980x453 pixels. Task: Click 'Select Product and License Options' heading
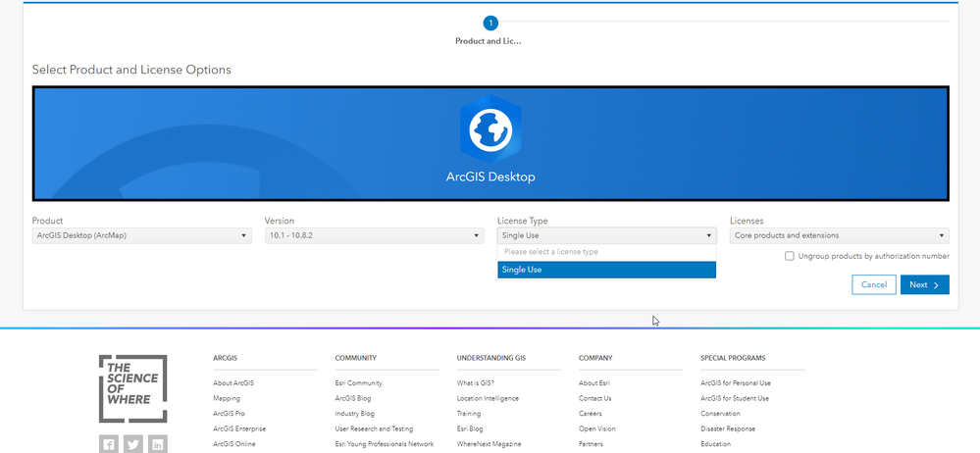point(131,70)
